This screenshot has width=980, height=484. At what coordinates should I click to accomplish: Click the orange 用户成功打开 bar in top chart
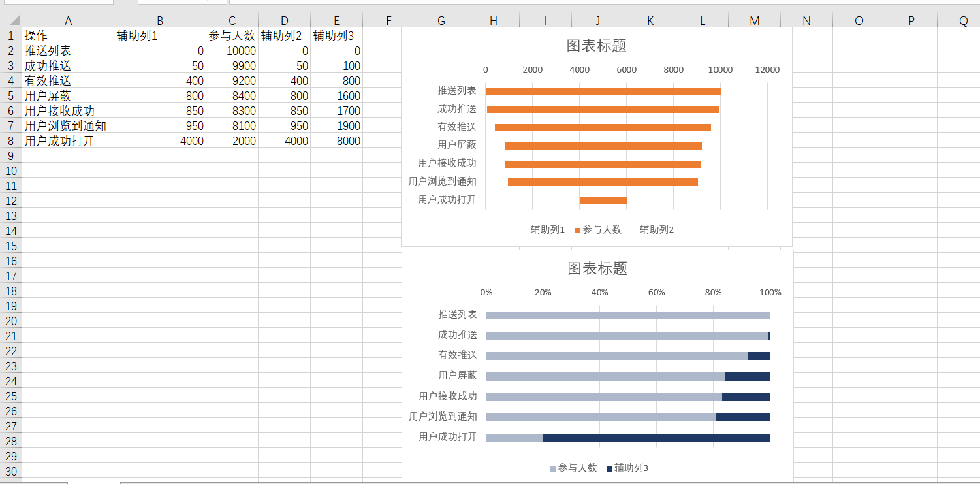(603, 200)
